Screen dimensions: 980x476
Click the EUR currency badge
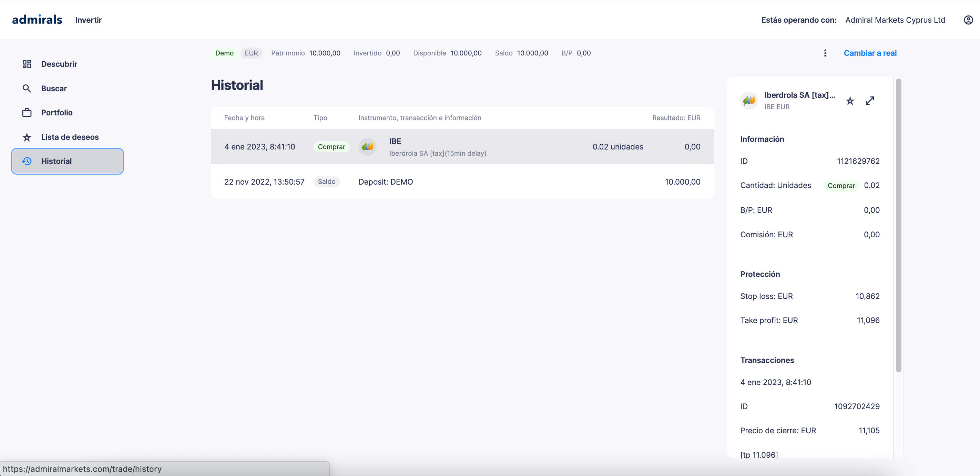(251, 53)
